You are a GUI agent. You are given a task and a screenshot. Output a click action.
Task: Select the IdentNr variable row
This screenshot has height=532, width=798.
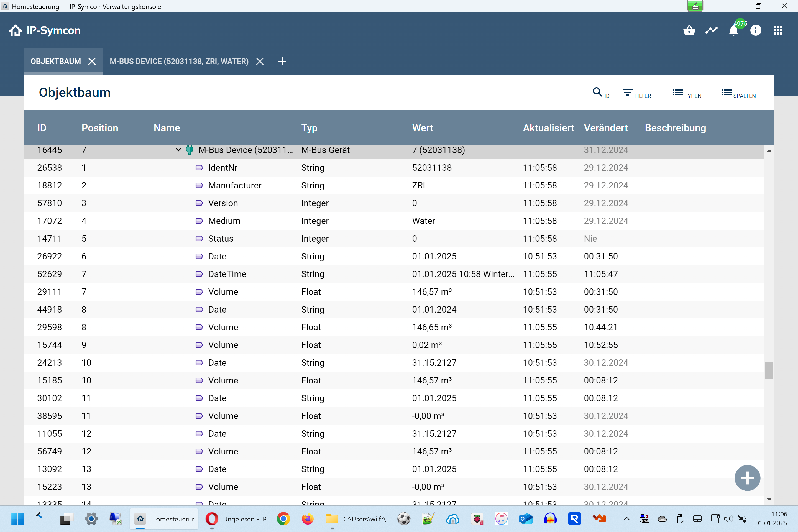(x=394, y=168)
